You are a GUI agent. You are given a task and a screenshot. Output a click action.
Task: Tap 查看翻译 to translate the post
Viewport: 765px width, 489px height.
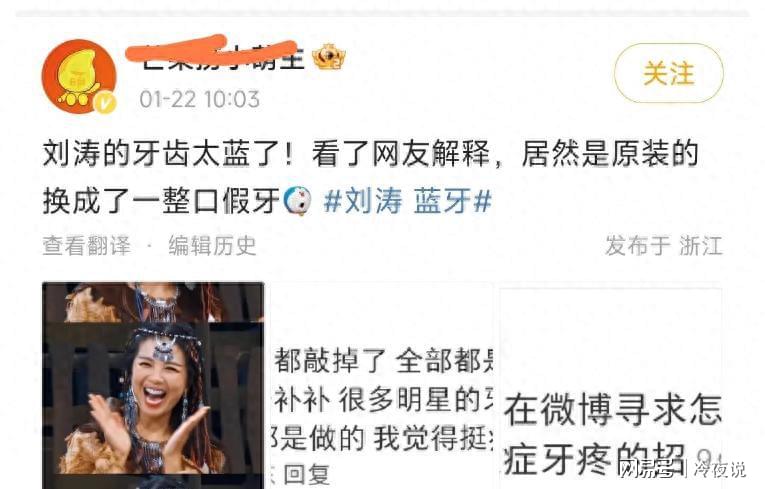87,245
